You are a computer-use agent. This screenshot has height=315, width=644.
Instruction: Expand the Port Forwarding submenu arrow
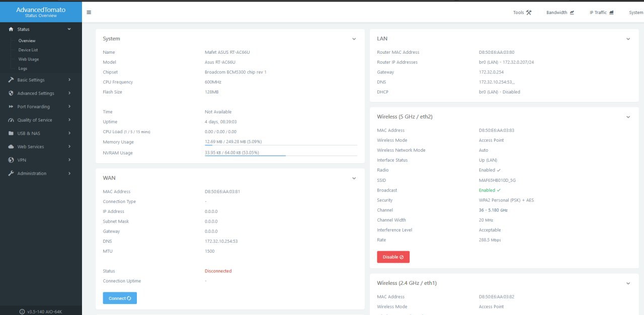[69, 107]
